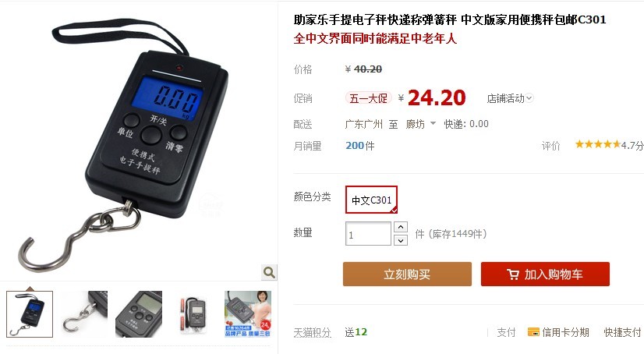Select the 中文C301 color option

371,200
